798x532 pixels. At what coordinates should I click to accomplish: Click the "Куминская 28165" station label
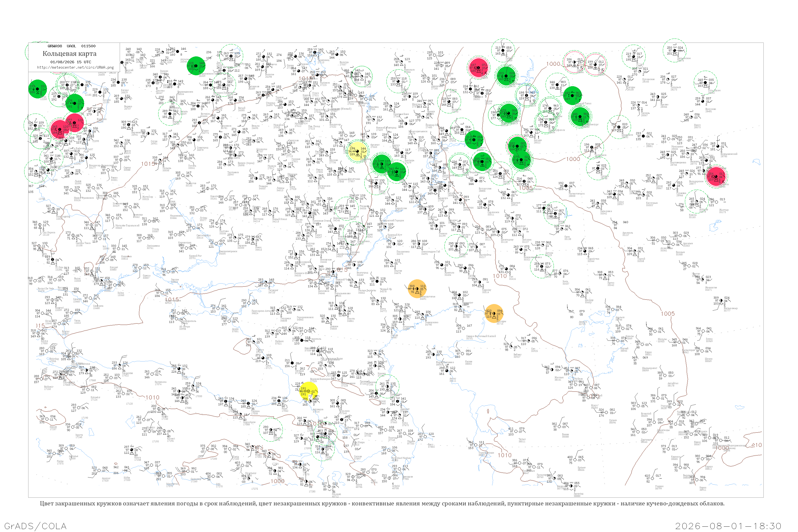649,80
